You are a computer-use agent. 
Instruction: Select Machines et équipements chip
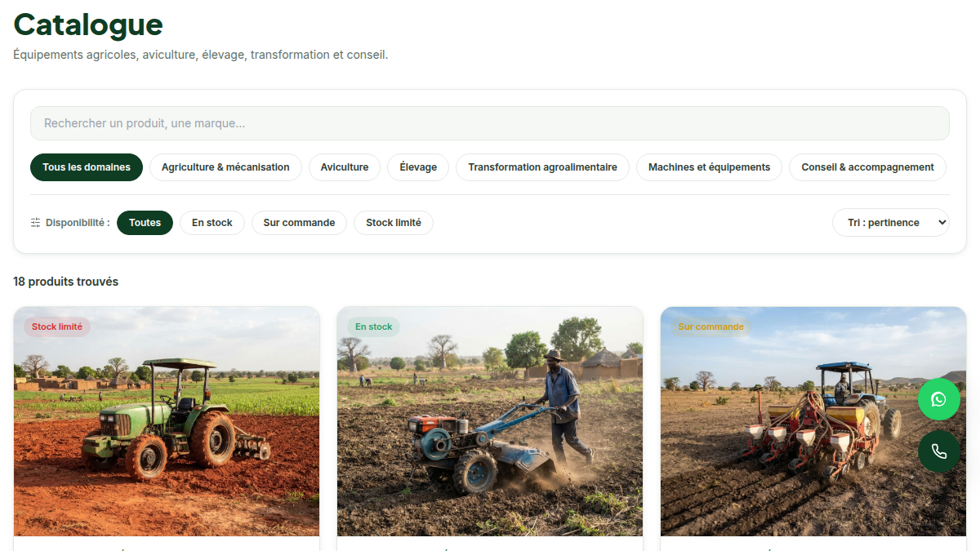(709, 167)
